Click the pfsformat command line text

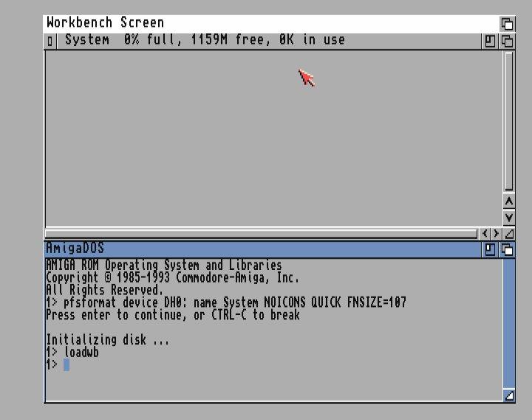point(226,302)
